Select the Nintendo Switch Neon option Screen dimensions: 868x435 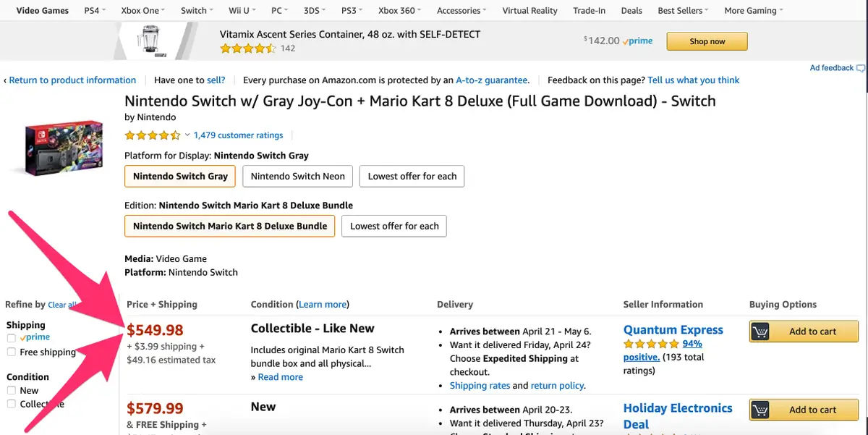(298, 176)
